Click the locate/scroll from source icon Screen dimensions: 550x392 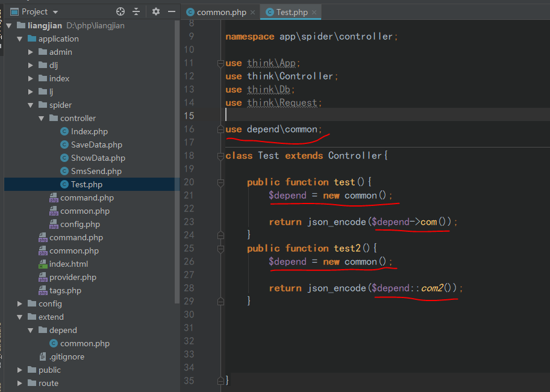(120, 11)
